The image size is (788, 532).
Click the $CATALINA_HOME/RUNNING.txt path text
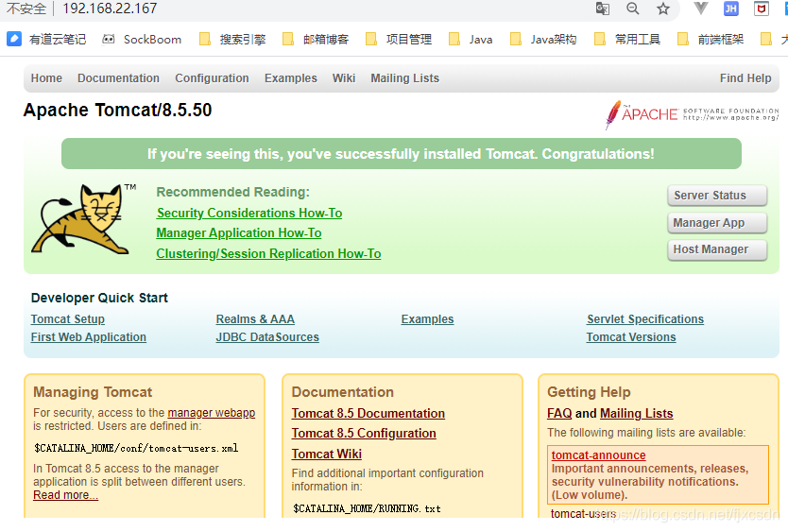click(367, 508)
